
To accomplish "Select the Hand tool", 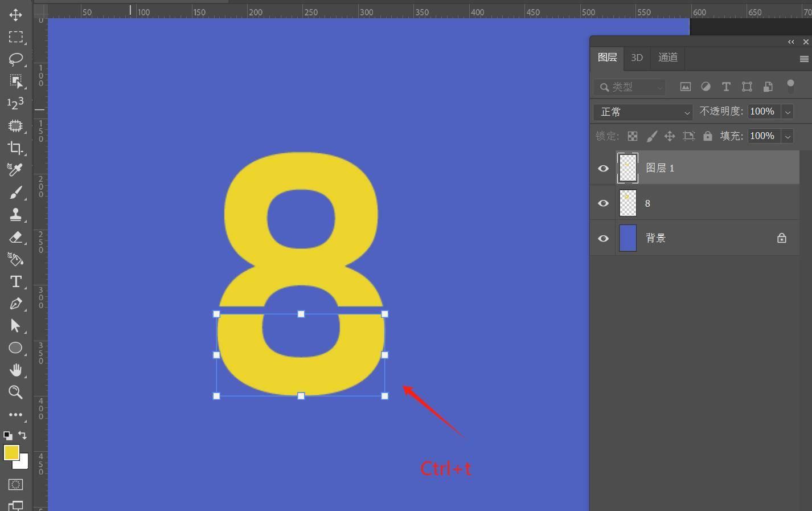I will (x=15, y=370).
